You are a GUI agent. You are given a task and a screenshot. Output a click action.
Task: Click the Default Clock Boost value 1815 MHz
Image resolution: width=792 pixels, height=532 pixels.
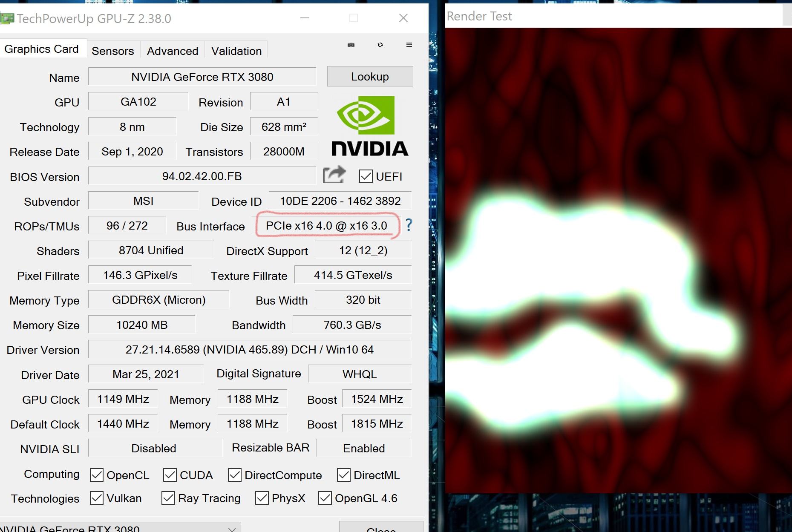[377, 424]
